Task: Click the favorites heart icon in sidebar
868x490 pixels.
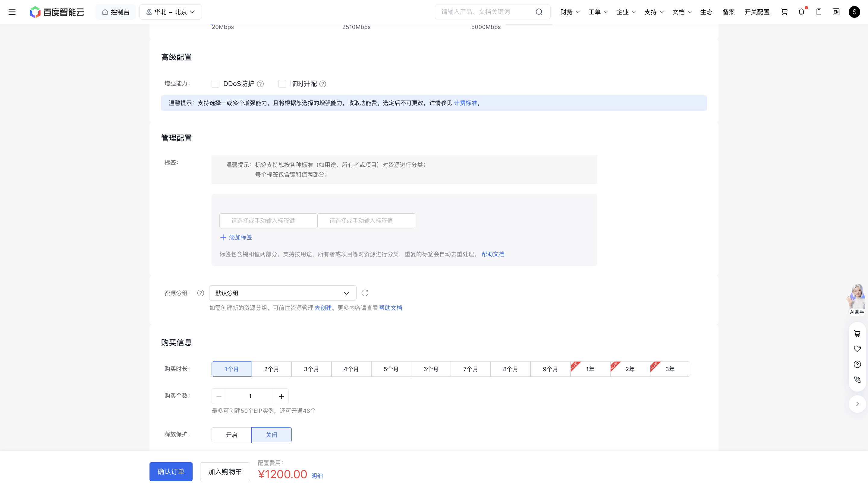Action: coord(857,349)
